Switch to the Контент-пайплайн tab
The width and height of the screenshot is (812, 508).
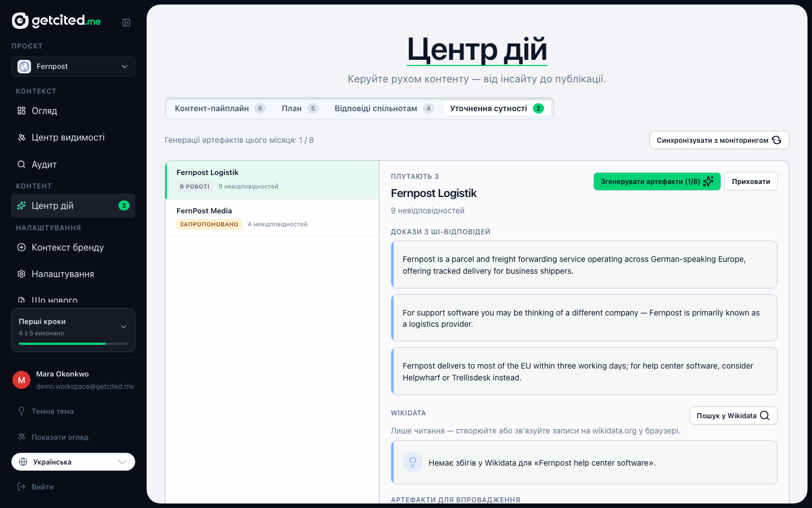[x=220, y=108]
